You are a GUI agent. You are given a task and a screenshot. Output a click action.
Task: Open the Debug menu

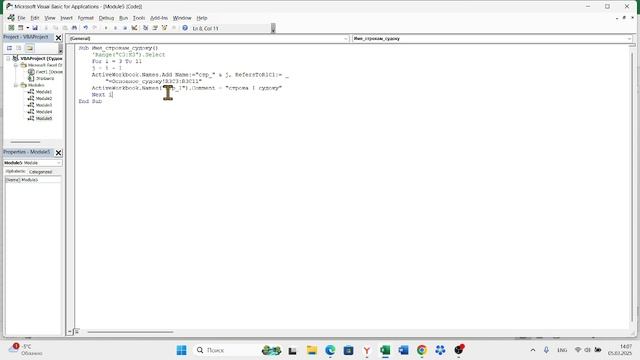point(106,18)
